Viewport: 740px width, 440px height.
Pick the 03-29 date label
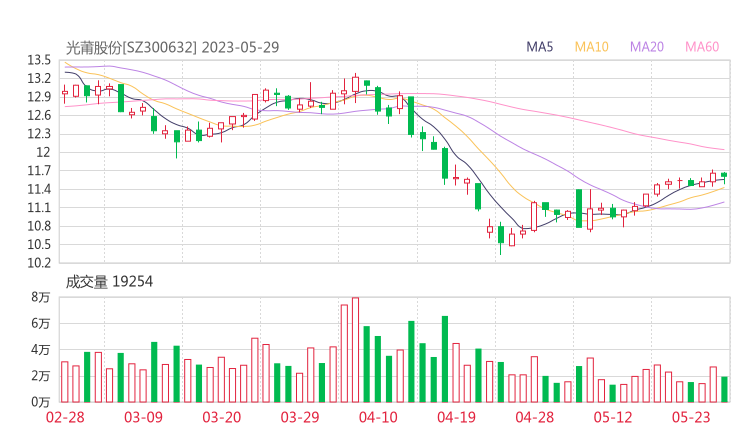click(300, 417)
